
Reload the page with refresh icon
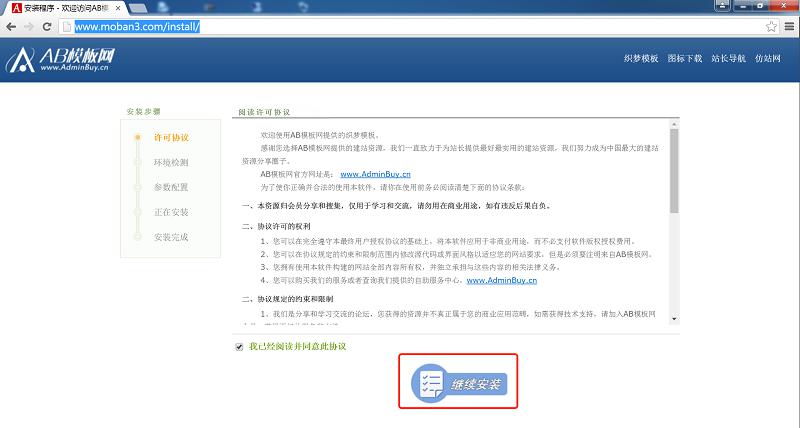point(47,27)
